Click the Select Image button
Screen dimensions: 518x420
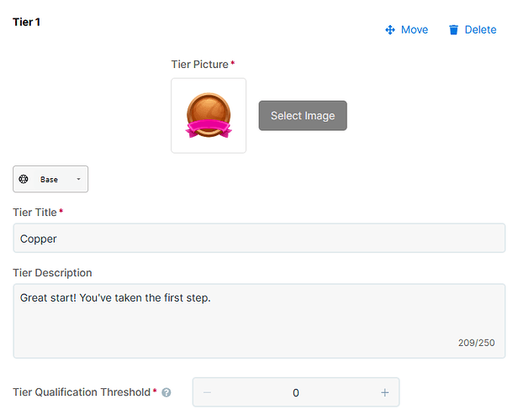click(303, 116)
